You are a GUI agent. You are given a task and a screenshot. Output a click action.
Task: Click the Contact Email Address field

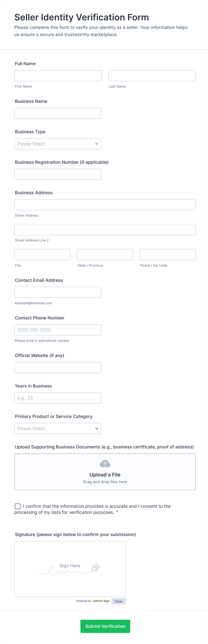[x=58, y=292]
